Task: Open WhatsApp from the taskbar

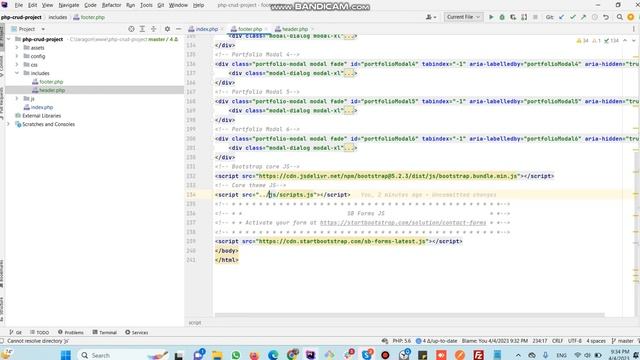Action: click(236, 355)
